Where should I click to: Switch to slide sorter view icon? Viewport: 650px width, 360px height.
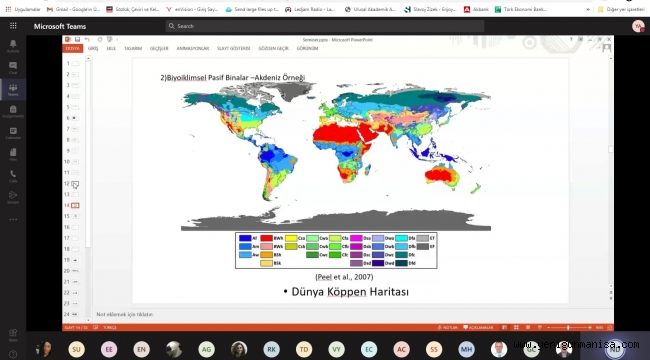[516, 328]
